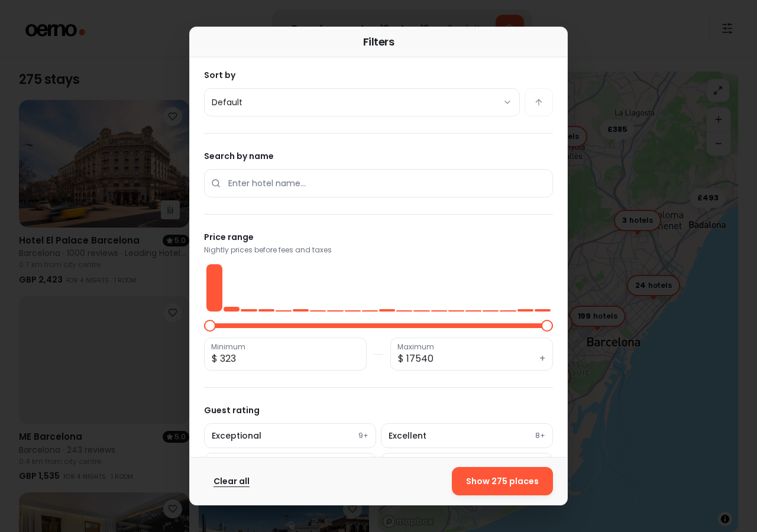Expand the map to fullscreen
This screenshot has height=532, width=757.
click(718, 90)
